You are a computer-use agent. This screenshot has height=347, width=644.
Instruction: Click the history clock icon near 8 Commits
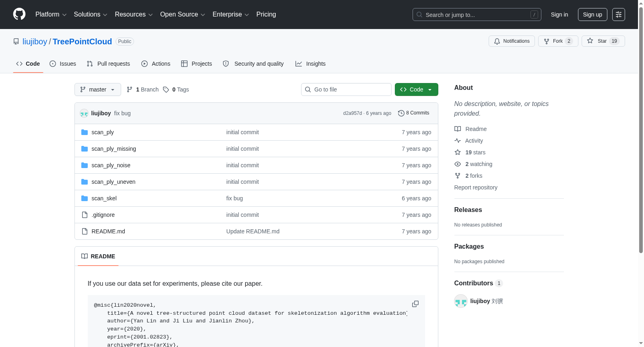coord(401,113)
